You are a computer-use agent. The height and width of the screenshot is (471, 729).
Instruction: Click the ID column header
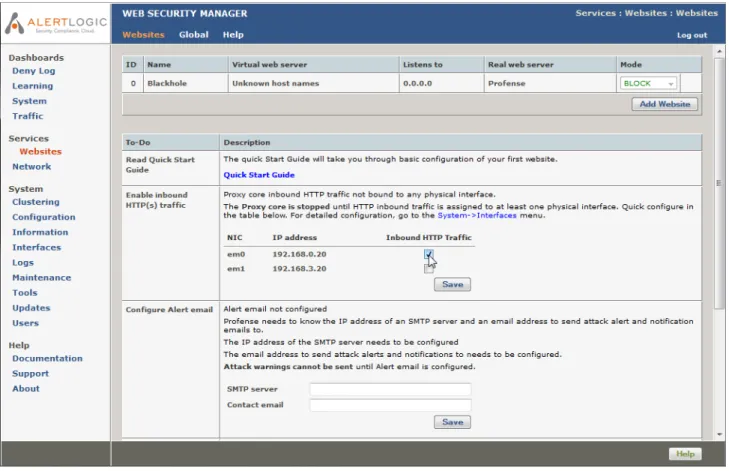pyautogui.click(x=131, y=65)
